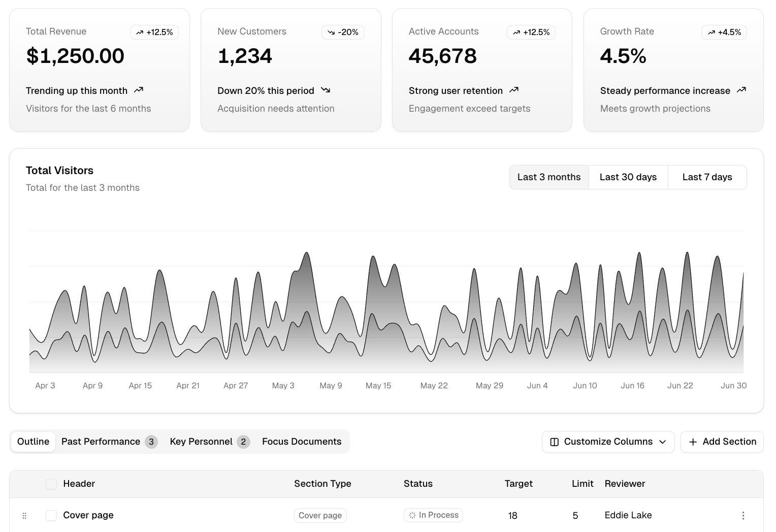Viewport: 776px width, 532px height.
Task: Click the down arrow beside Down 20% this period
Action: click(325, 90)
